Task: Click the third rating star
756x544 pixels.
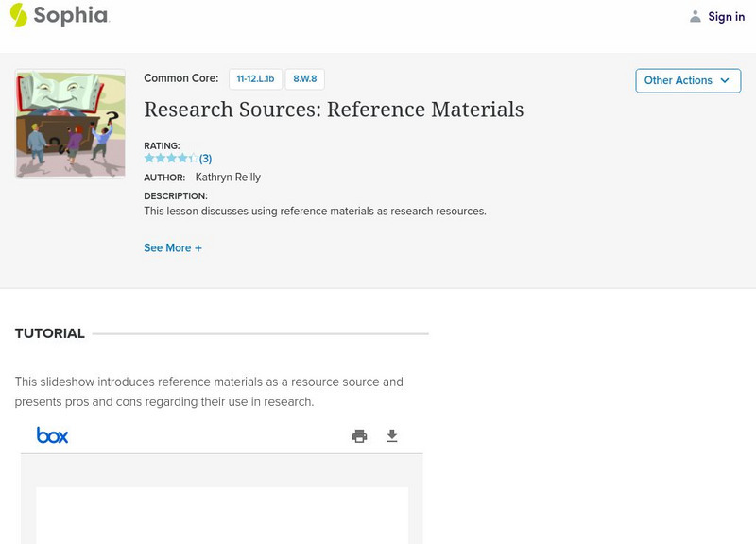Action: coord(171,159)
